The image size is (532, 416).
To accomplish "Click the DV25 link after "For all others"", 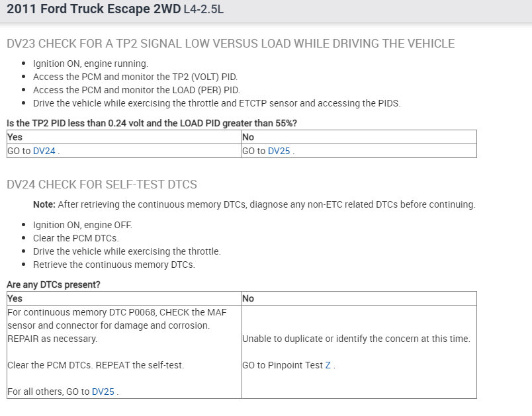I will point(103,392).
